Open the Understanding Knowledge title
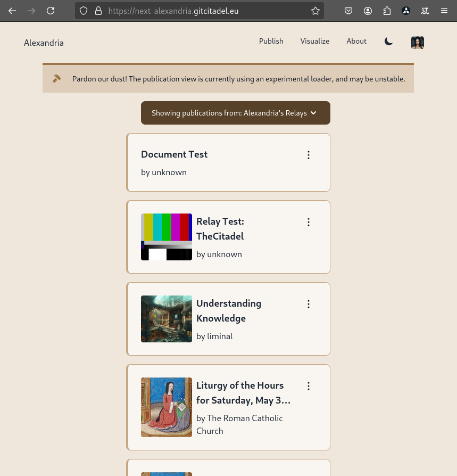 pos(229,311)
